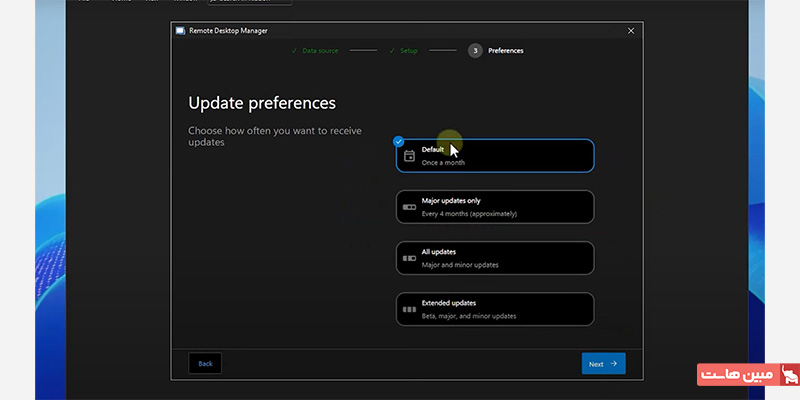Click the three-block icon beside Extended updates
800x400 pixels.
tap(409, 309)
